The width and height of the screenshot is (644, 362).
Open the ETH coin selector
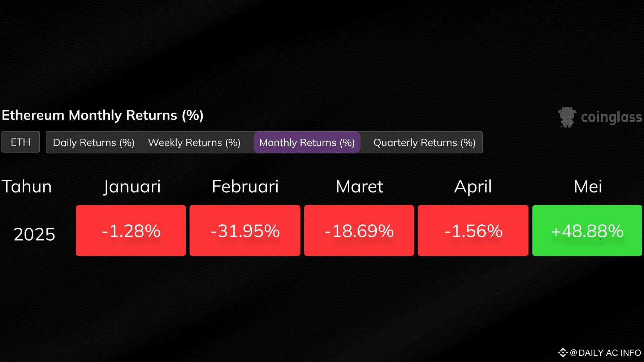coord(21,142)
